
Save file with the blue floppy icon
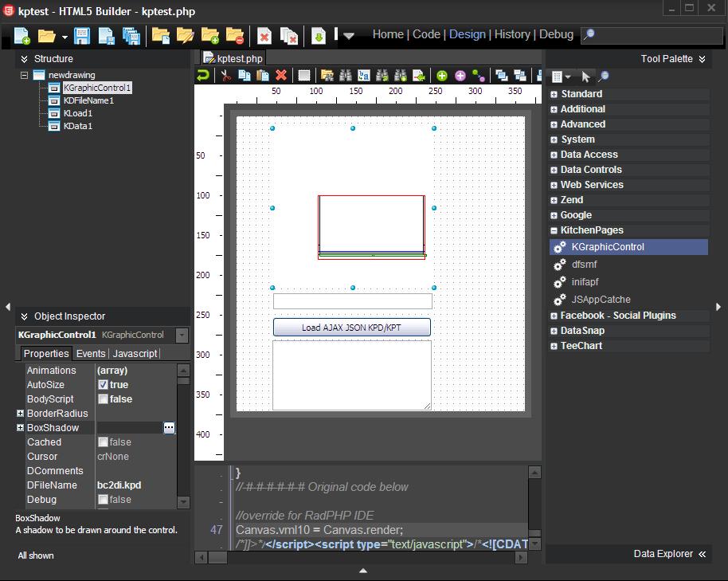[x=82, y=36]
